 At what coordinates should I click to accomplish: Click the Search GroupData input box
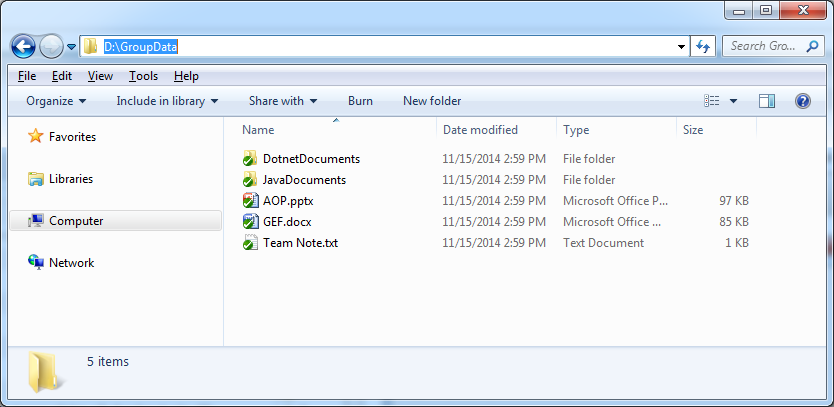coord(763,46)
